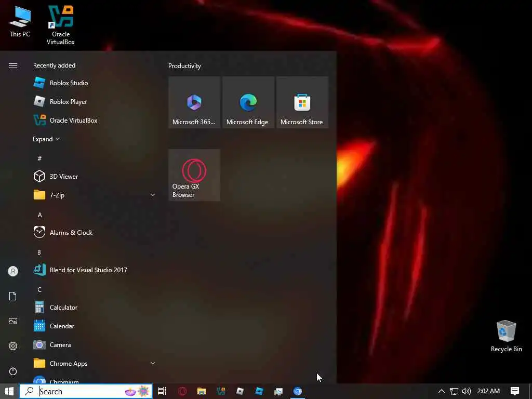The width and height of the screenshot is (532, 399).
Task: Open Task View on taskbar
Action: point(162,391)
